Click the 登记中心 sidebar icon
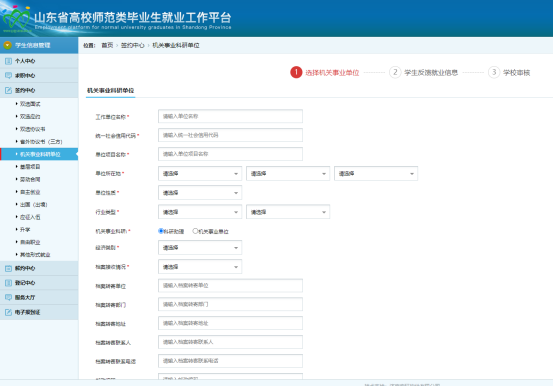The height and width of the screenshot is (387, 554). 8,283
